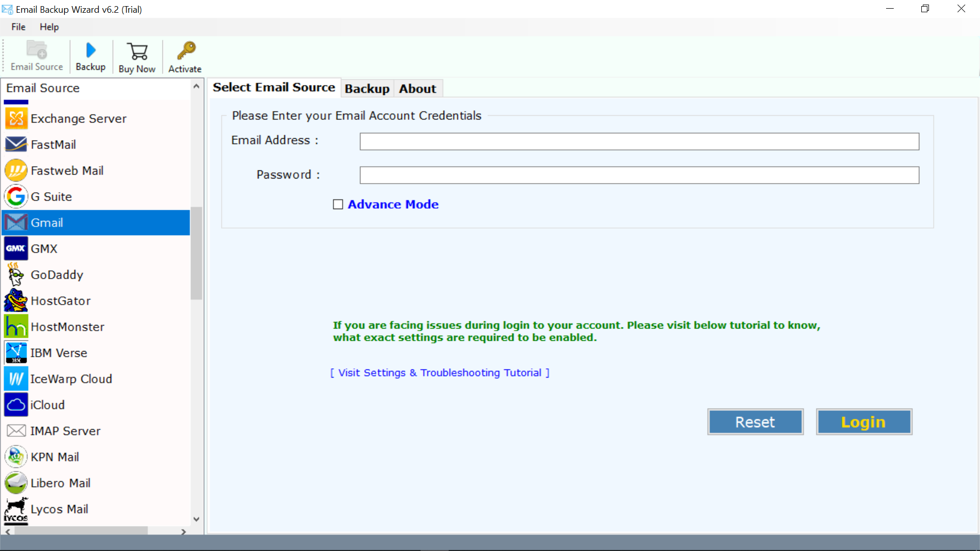Click the source list vertical scrollbar thumb
Image resolution: width=980 pixels, height=551 pixels.
click(197, 253)
